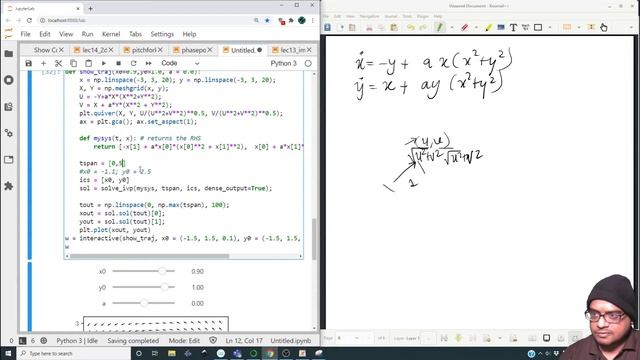The height and width of the screenshot is (360, 640).
Task: Select the Highlighter tool in Xournal++
Action: tap(489, 27)
